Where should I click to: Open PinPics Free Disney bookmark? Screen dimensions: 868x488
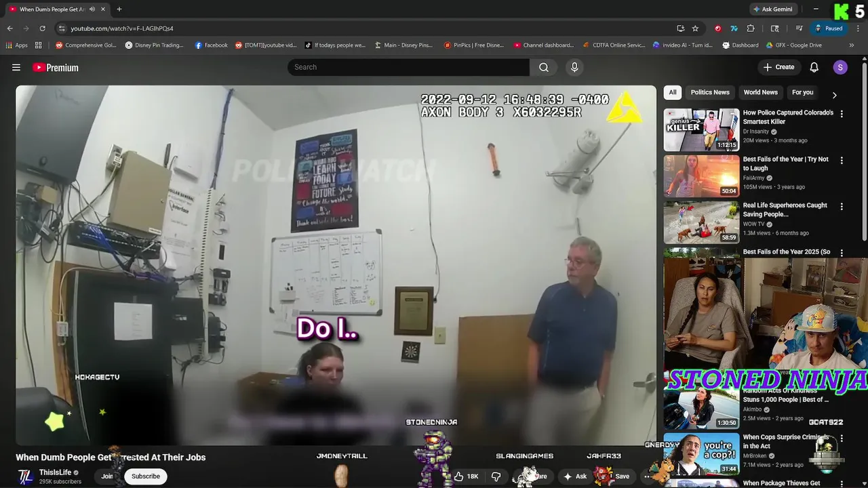473,45
